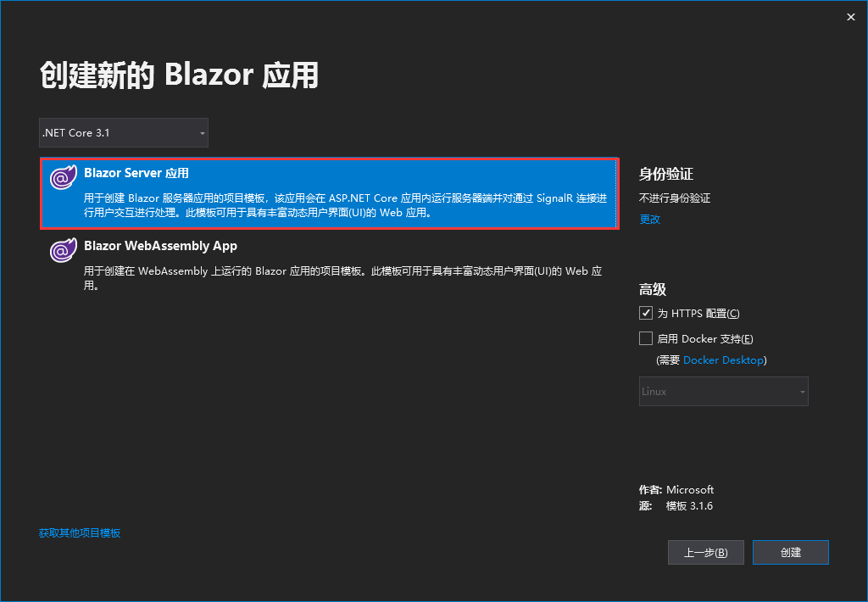Click the 创建 button
The image size is (868, 602).
[791, 552]
